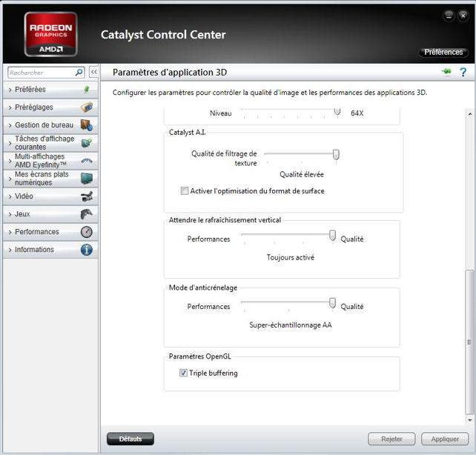Click the Informations blue info icon
The image size is (476, 455).
click(87, 250)
